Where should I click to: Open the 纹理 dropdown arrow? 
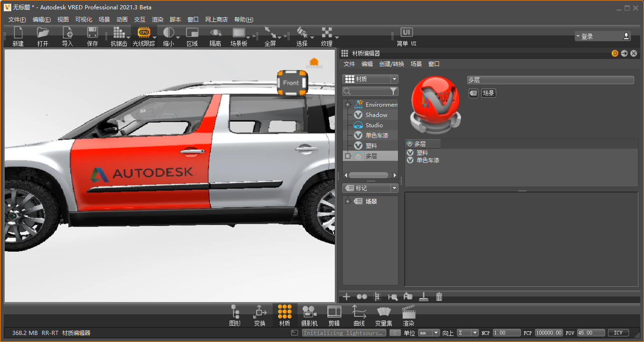pos(337,37)
